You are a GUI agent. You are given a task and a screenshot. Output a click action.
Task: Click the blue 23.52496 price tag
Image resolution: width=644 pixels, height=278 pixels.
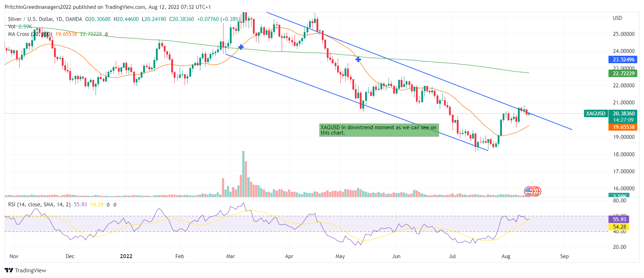coord(623,60)
